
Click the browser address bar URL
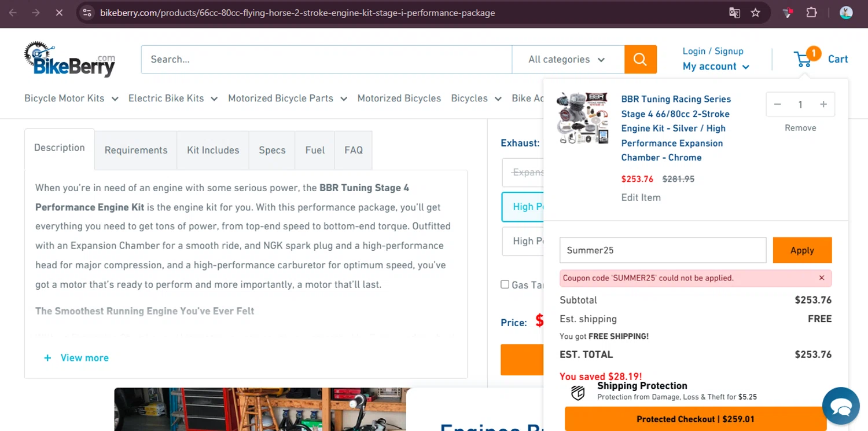click(297, 13)
